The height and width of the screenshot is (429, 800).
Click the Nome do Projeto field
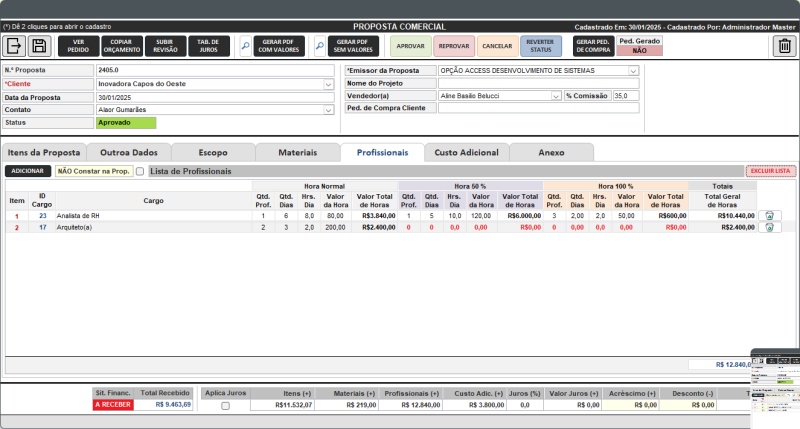click(x=538, y=84)
